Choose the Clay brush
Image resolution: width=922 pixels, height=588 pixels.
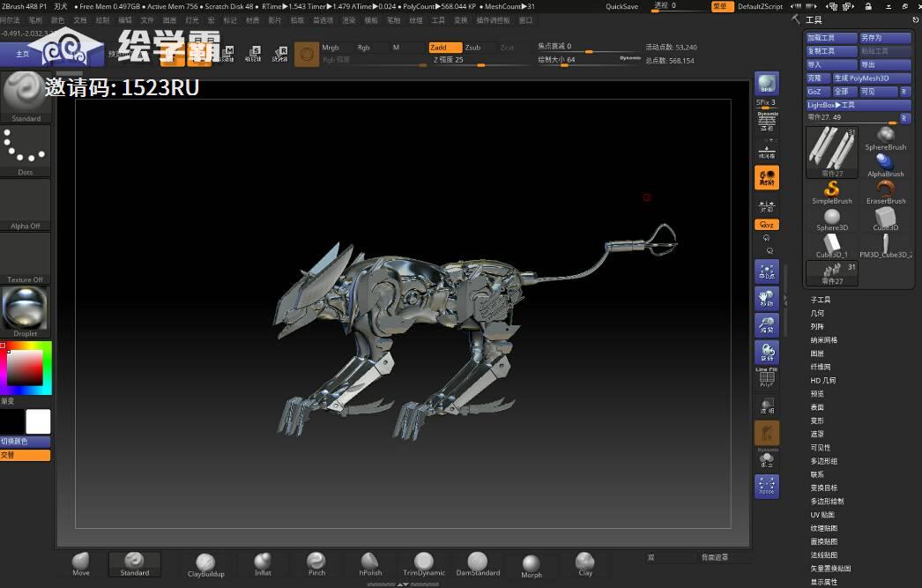[585, 564]
